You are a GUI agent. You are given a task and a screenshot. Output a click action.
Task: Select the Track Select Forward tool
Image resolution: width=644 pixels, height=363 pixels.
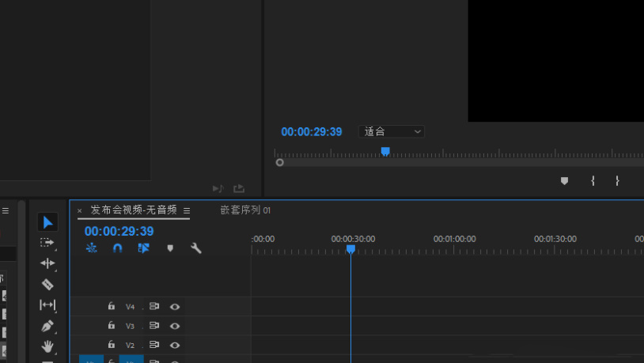47,243
